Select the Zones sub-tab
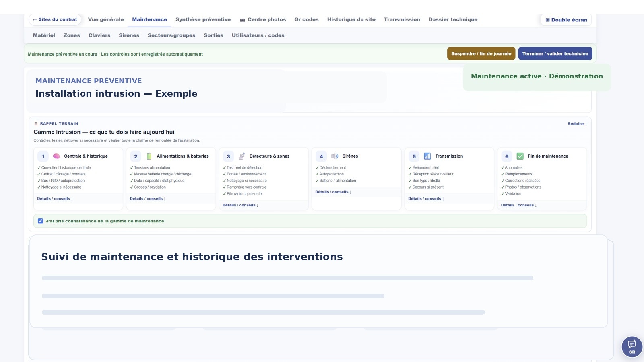 [72, 35]
